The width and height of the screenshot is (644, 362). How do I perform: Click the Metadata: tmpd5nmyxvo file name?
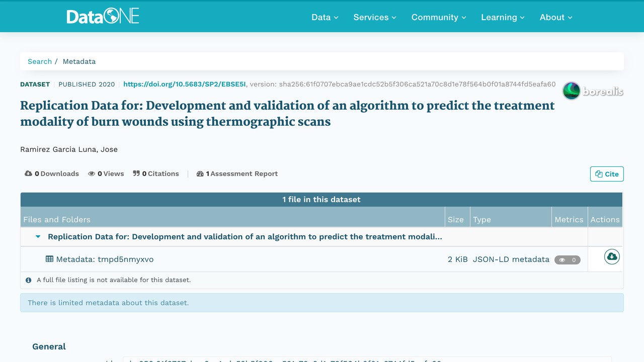(x=105, y=259)
